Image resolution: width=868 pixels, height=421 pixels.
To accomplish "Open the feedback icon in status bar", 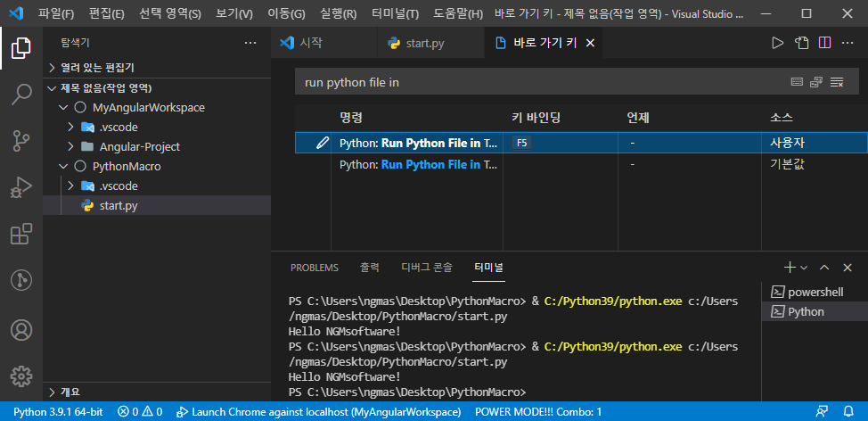I will point(822,411).
